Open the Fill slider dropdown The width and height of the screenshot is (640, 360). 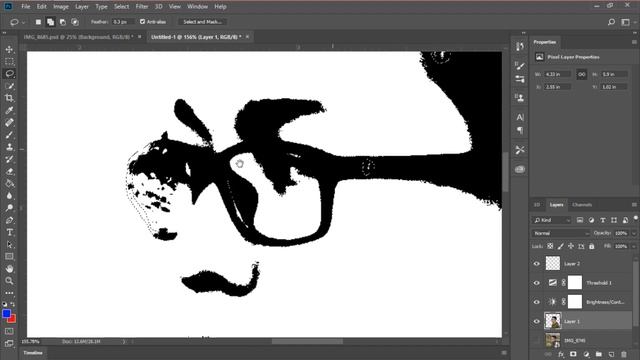point(633,246)
